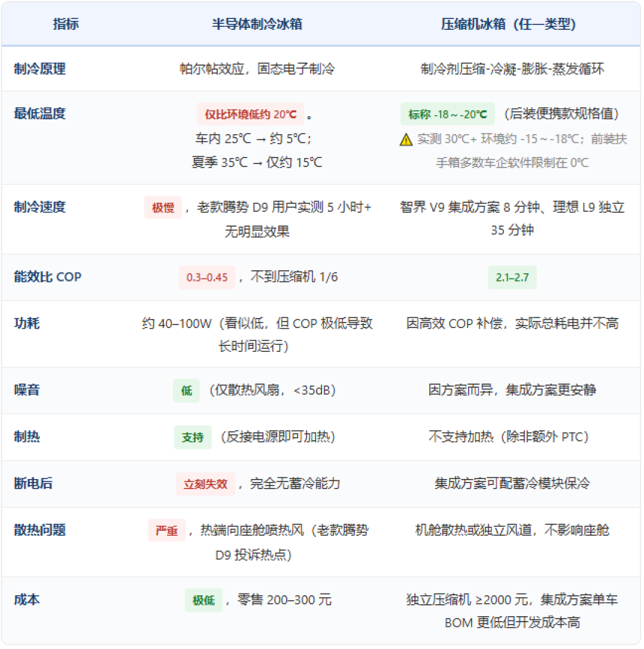
Task: Select the 散热问题 row label
Action: (40, 530)
